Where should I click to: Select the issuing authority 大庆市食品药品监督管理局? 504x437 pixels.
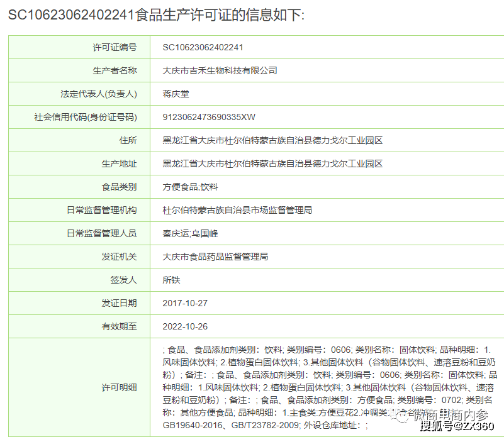click(x=215, y=257)
